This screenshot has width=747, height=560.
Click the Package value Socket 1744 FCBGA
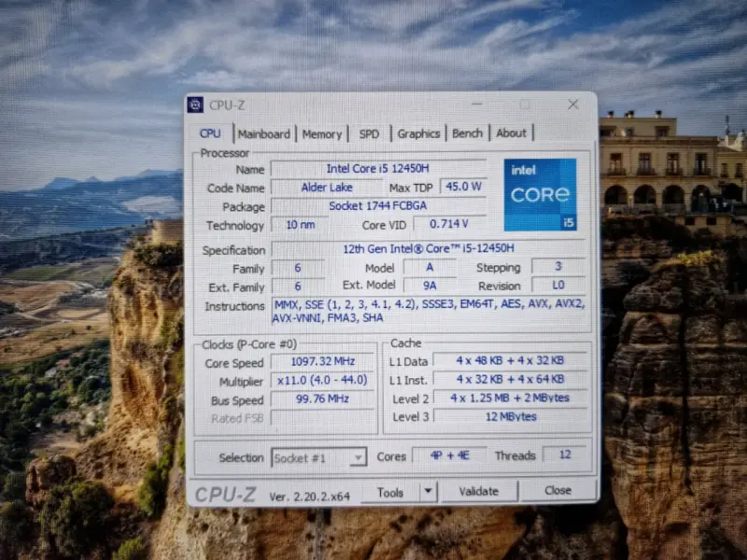click(378, 205)
